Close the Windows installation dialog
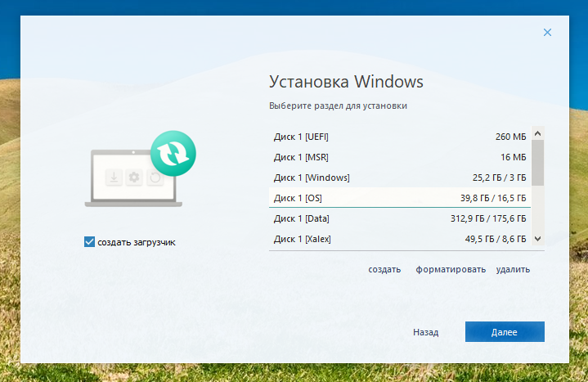588x382 pixels. point(547,33)
